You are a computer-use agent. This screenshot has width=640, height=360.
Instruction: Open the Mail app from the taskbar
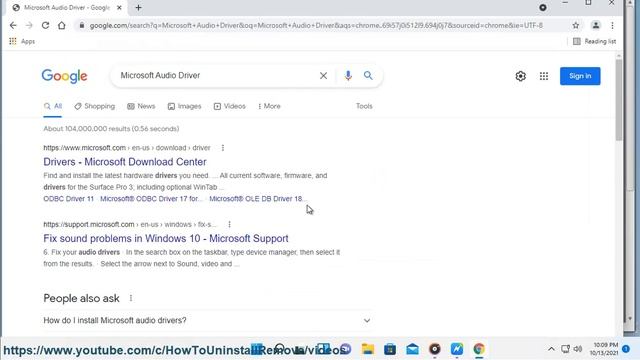point(412,349)
